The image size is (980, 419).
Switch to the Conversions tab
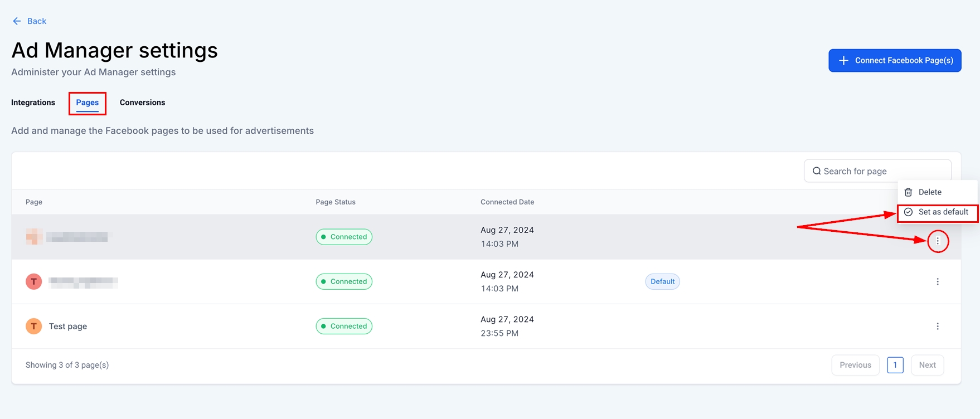[x=142, y=103]
